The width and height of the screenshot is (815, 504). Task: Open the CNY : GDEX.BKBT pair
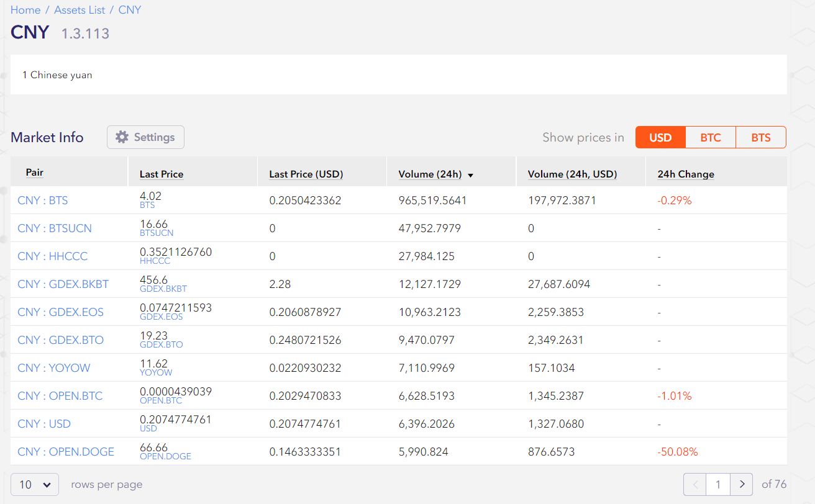coord(63,284)
